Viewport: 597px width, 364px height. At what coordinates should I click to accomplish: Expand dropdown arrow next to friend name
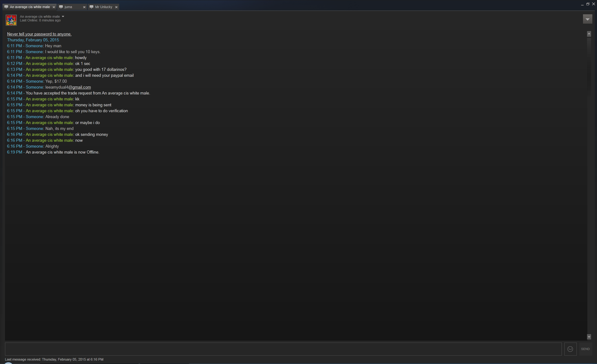point(63,16)
